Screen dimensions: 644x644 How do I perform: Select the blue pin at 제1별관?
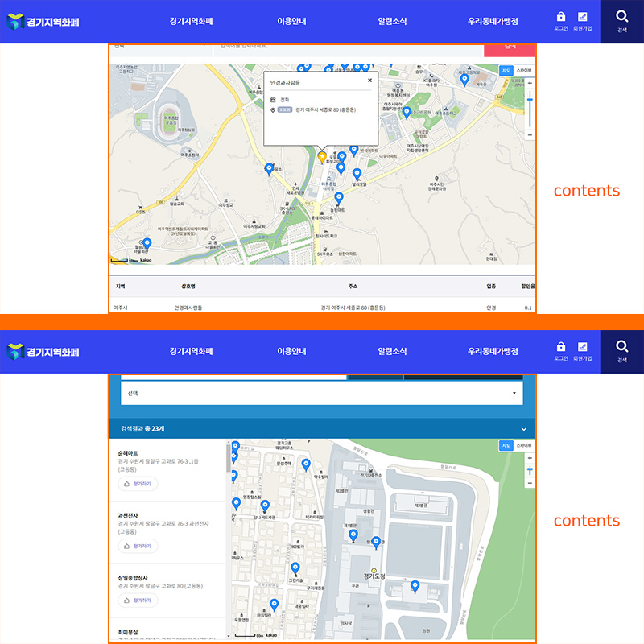coord(353,535)
